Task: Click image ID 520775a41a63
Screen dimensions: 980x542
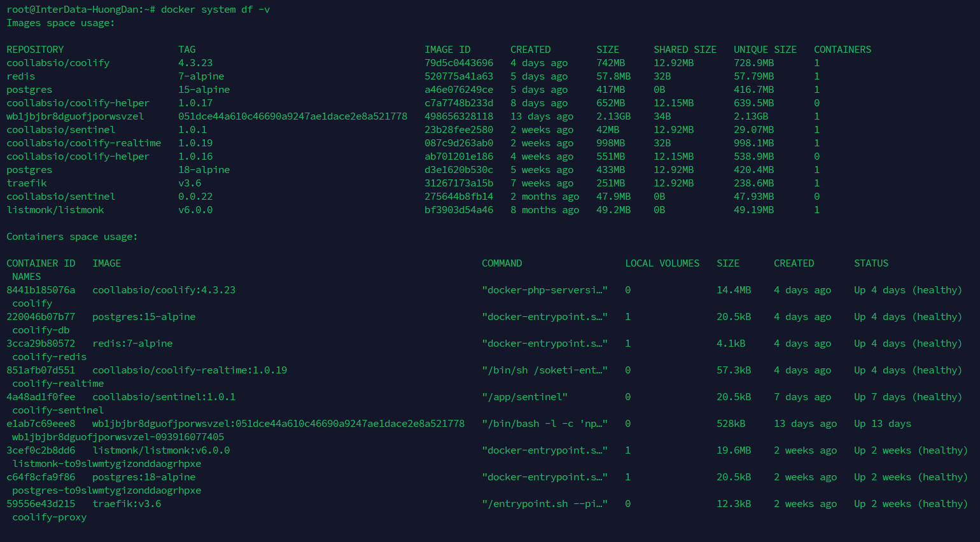Action: tap(459, 76)
